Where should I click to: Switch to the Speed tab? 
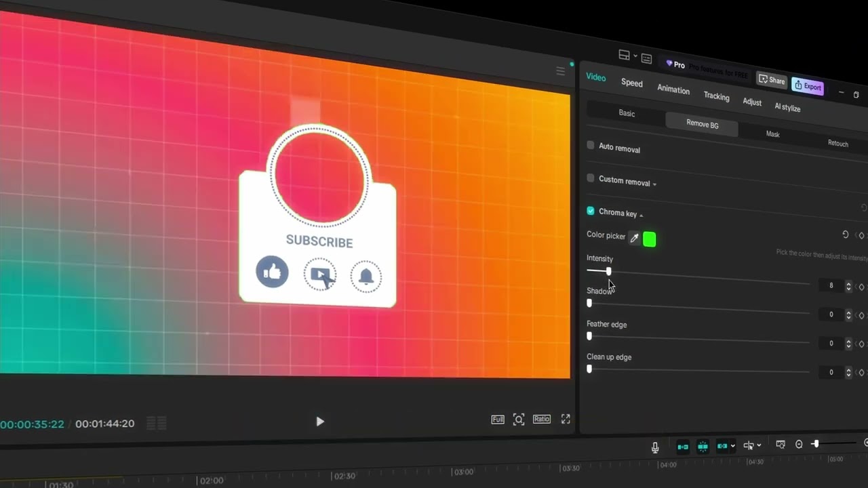click(632, 83)
